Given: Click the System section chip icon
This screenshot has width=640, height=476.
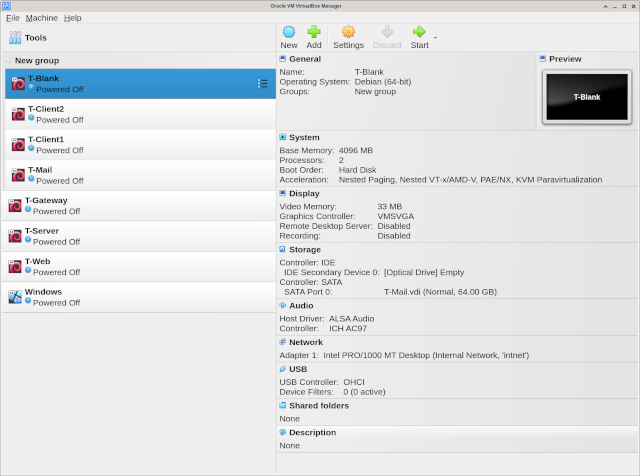Looking at the screenshot, I should click(x=282, y=137).
